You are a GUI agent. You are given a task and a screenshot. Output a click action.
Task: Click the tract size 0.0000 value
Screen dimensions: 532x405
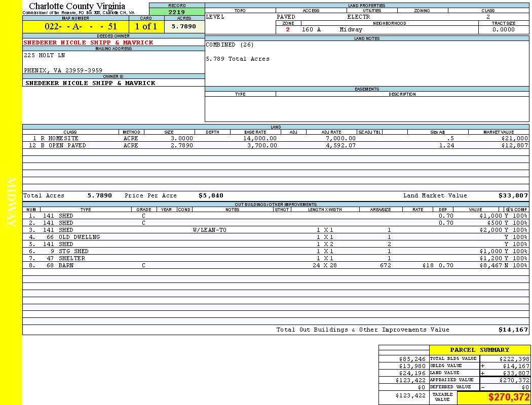pyautogui.click(x=503, y=30)
